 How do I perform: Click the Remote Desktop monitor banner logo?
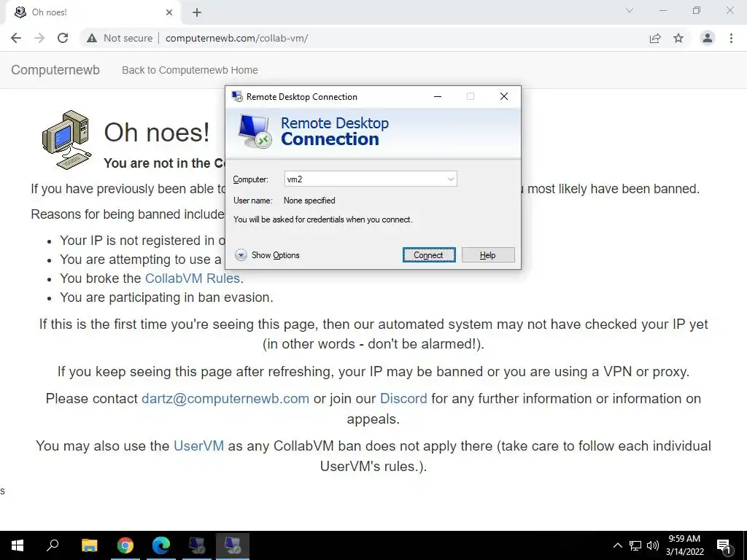click(x=255, y=132)
